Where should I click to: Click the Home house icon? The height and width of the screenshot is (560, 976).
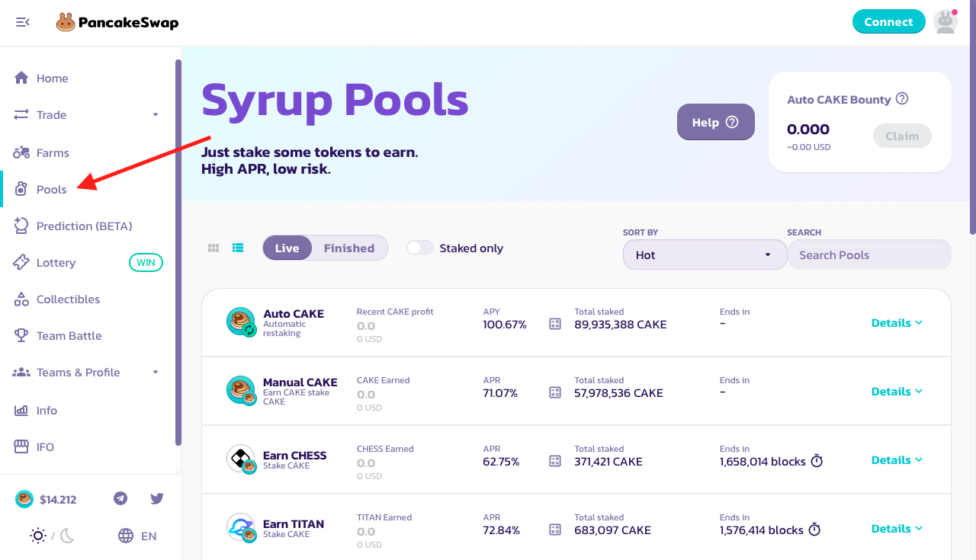(x=21, y=78)
